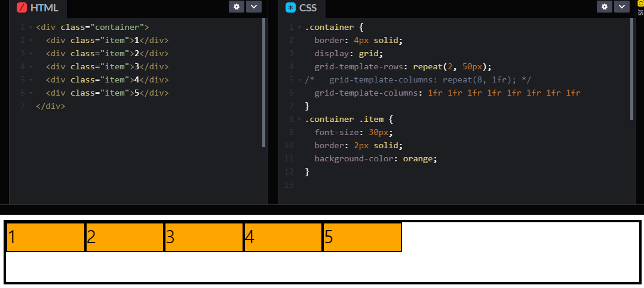Click the blue CSS asterisk icon

click(x=291, y=7)
